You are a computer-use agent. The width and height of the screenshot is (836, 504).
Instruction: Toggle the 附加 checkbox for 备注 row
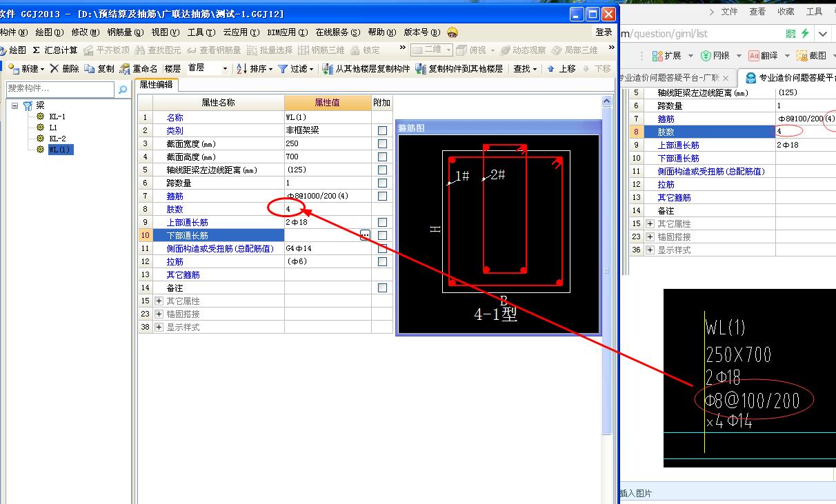click(x=382, y=288)
